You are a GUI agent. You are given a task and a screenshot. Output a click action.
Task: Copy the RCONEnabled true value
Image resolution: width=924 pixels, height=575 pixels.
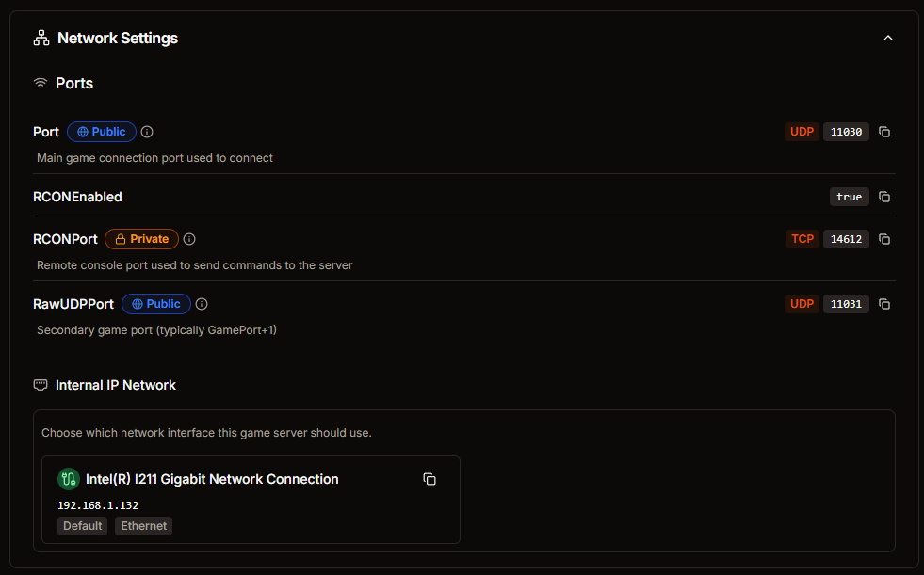[x=883, y=197]
